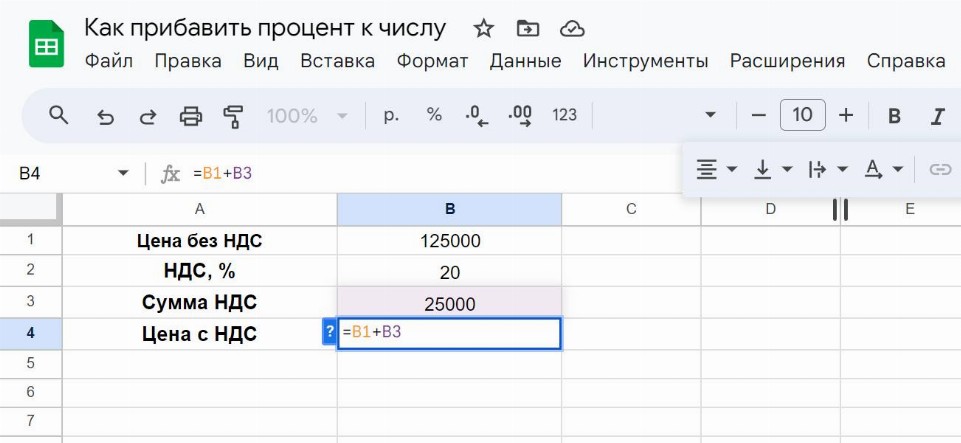Move document to a folder
961x443 pixels.
527,28
